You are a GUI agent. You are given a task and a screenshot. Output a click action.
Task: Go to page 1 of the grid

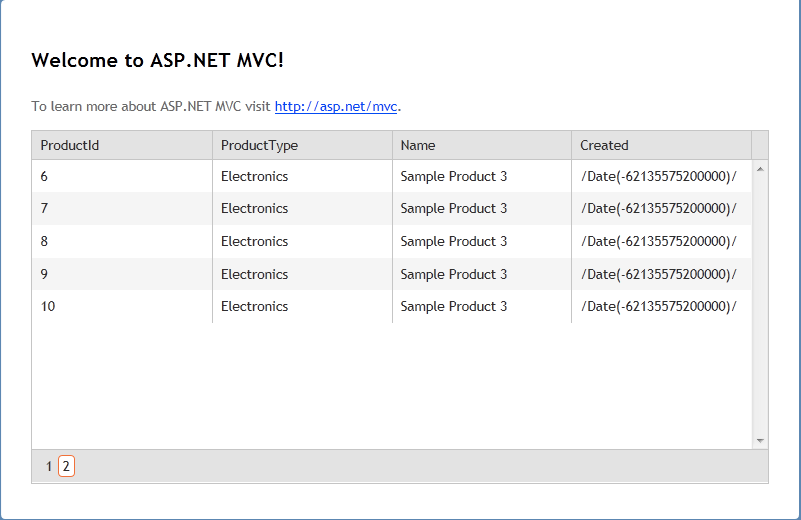point(49,466)
